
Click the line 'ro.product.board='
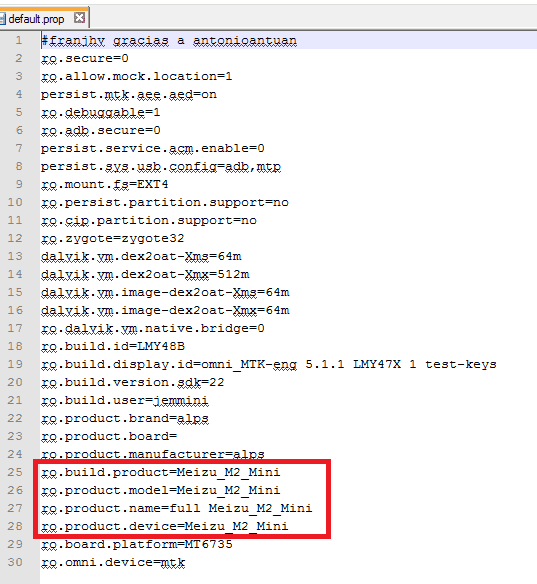pos(109,436)
